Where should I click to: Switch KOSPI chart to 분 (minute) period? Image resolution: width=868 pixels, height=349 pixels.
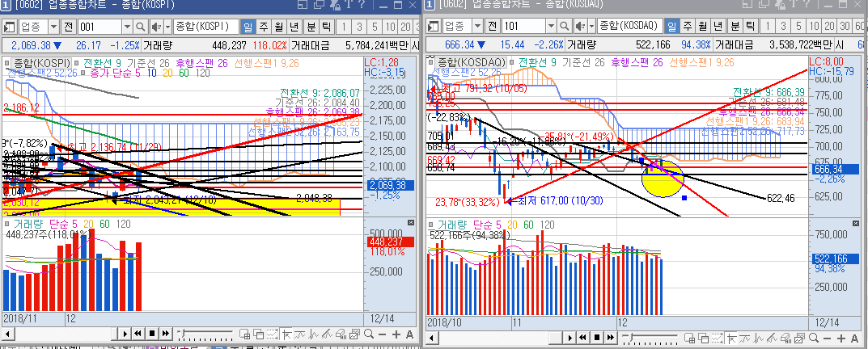pyautogui.click(x=310, y=27)
